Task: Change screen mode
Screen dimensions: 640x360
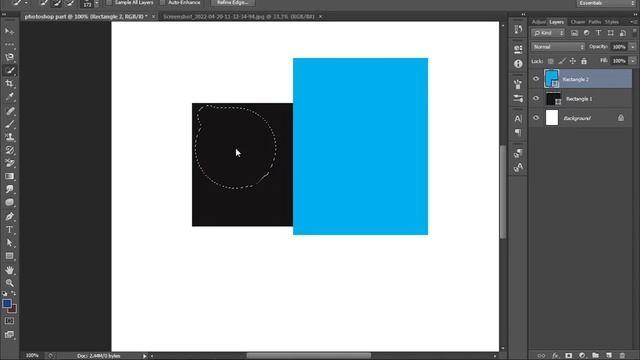Action: (9, 335)
